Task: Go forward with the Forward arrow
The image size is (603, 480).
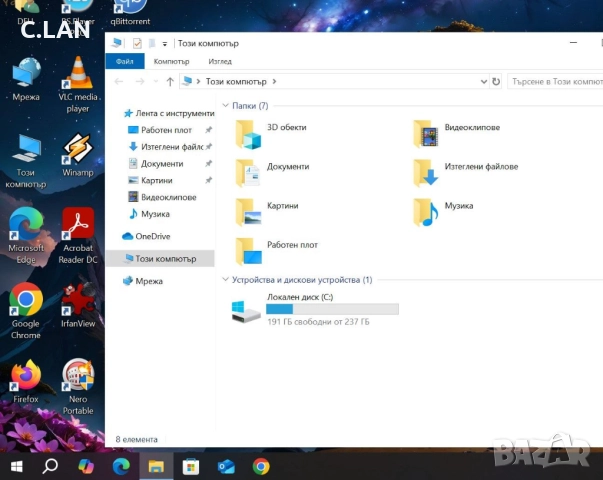Action: coord(140,82)
